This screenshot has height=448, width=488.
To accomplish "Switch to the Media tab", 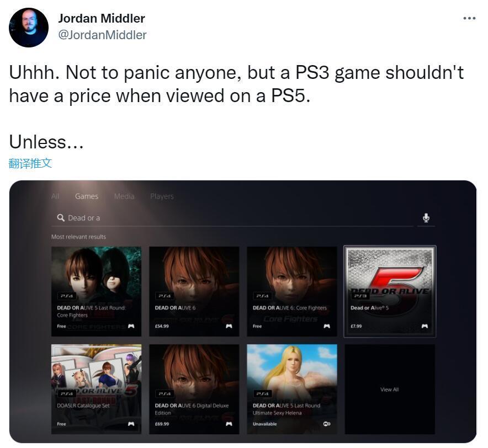I will click(x=124, y=196).
